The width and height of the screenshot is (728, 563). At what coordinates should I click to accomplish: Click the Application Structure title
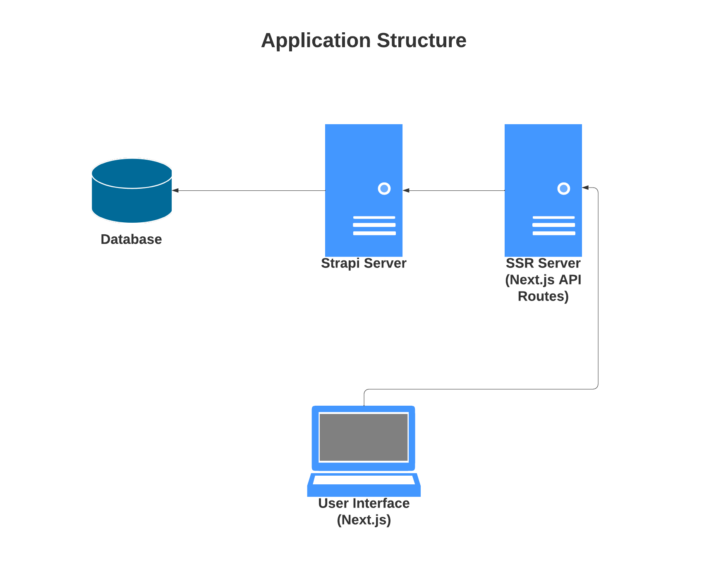click(364, 41)
